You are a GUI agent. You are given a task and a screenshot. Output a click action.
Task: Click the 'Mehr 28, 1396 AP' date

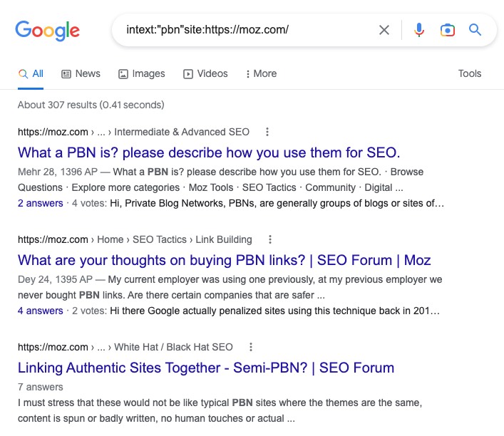(x=58, y=172)
